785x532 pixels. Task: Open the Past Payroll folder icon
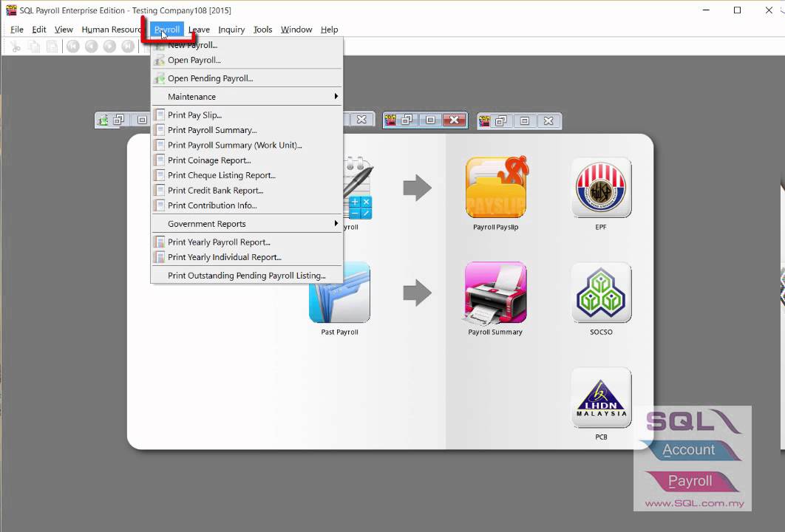(x=339, y=293)
